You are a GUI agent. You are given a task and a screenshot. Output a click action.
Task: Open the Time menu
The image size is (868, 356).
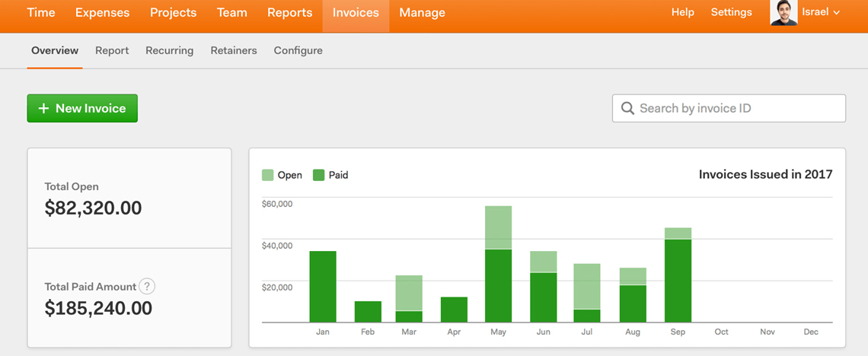(x=41, y=12)
